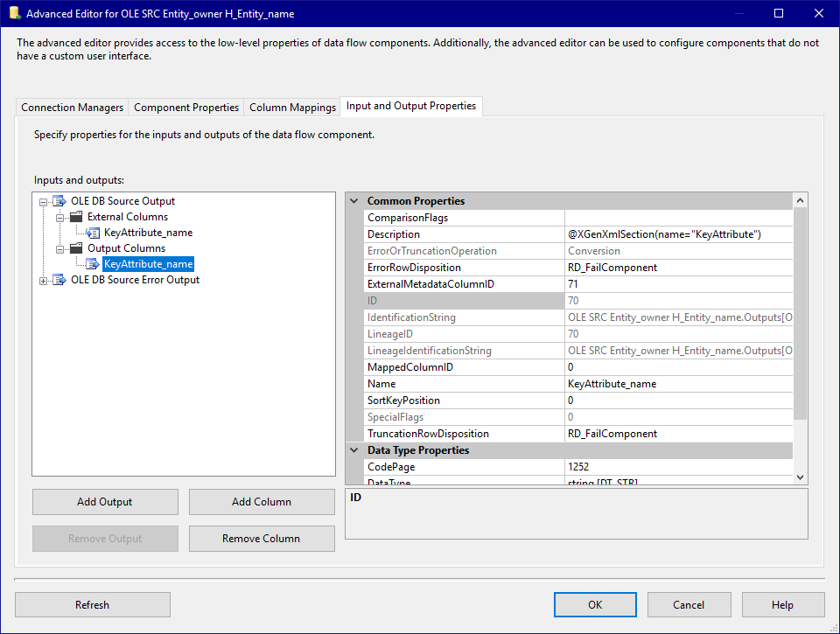Collapse the Common Properties section
The image size is (840, 634).
point(353,201)
